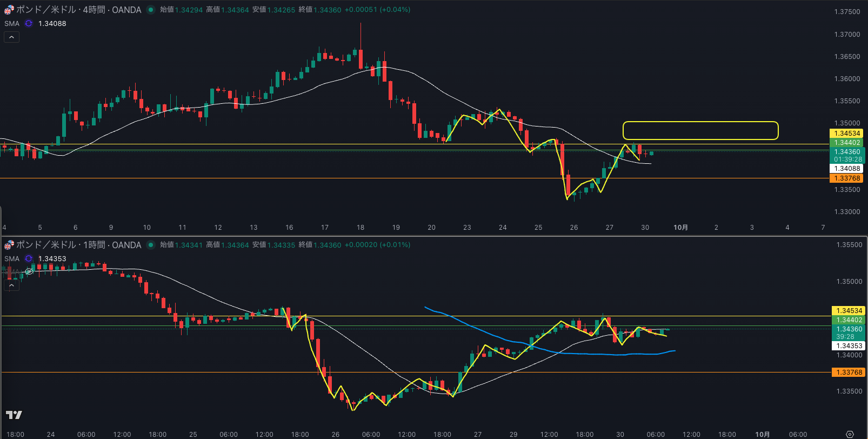Click the purple SMA refresh icon on 1-hour chart
868x439 pixels.
(x=29, y=258)
